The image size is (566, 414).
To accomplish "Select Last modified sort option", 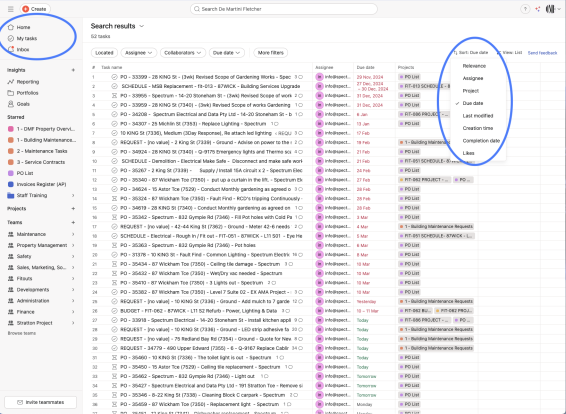I will coord(478,116).
